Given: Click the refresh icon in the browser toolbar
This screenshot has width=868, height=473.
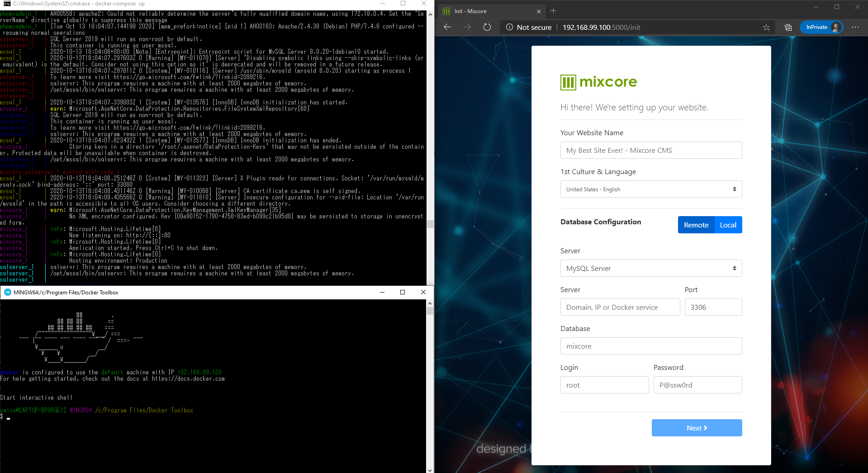Looking at the screenshot, I should click(487, 27).
